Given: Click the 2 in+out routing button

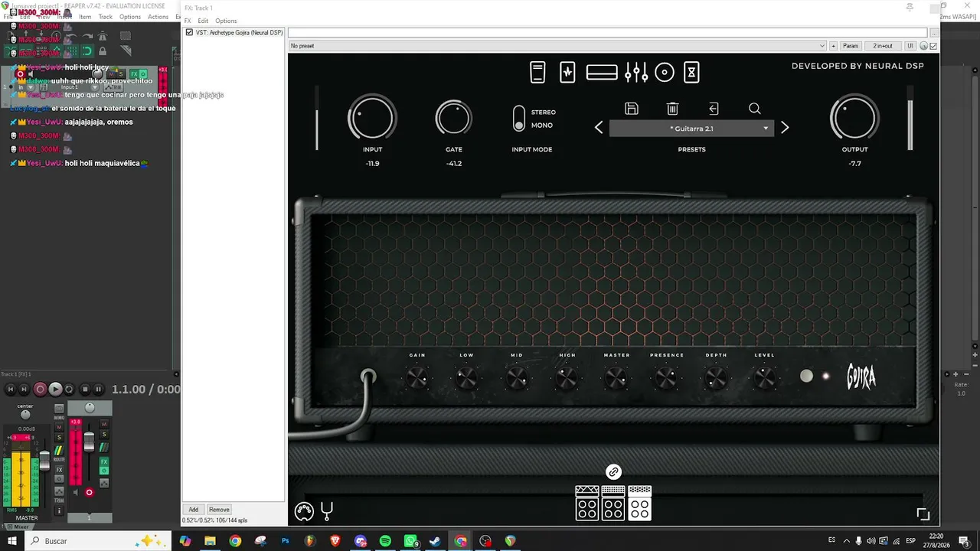Looking at the screenshot, I should 883,46.
